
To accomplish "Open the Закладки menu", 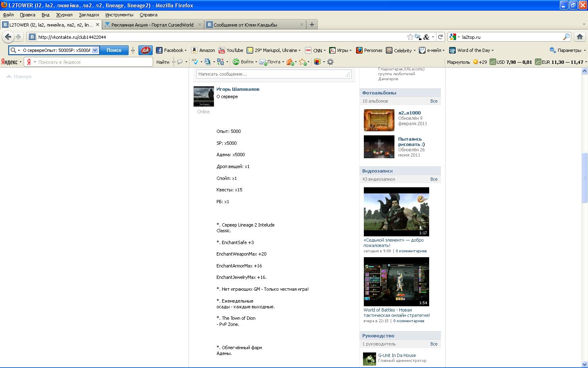I will pos(89,15).
